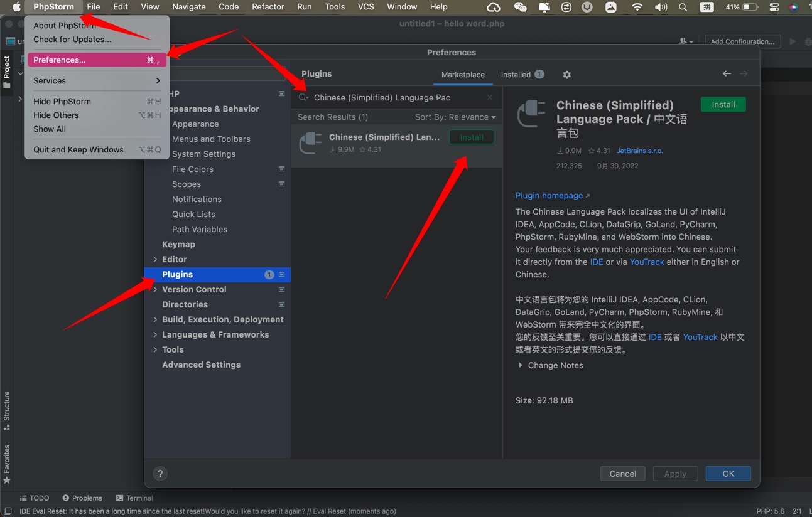Choose About PhpStorm menu item

pyautogui.click(x=97, y=26)
